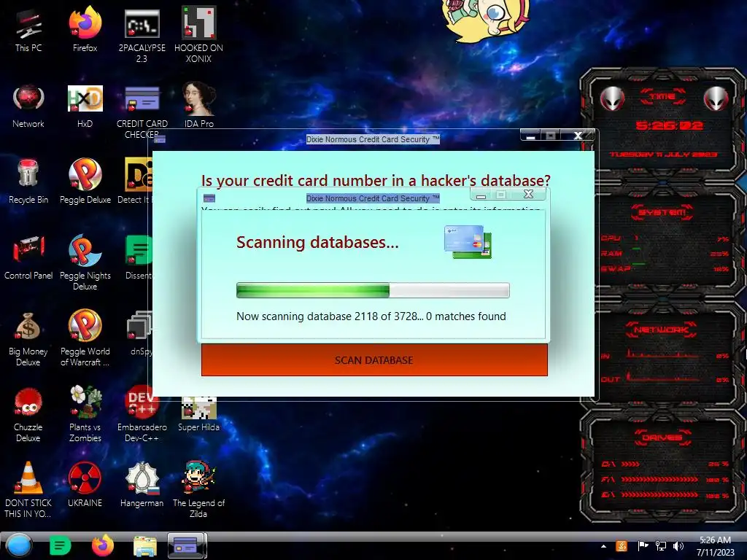This screenshot has height=560, width=747.
Task: Open the This PC desktop icon
Action: 28,29
